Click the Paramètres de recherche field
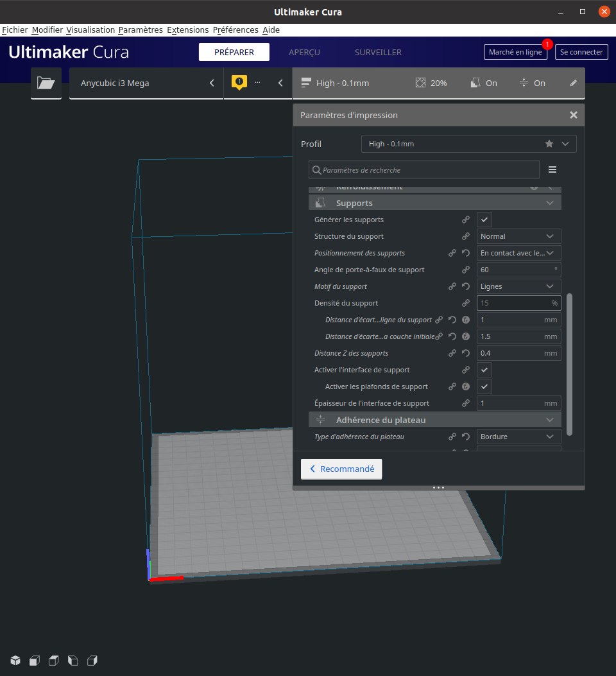 pos(424,170)
